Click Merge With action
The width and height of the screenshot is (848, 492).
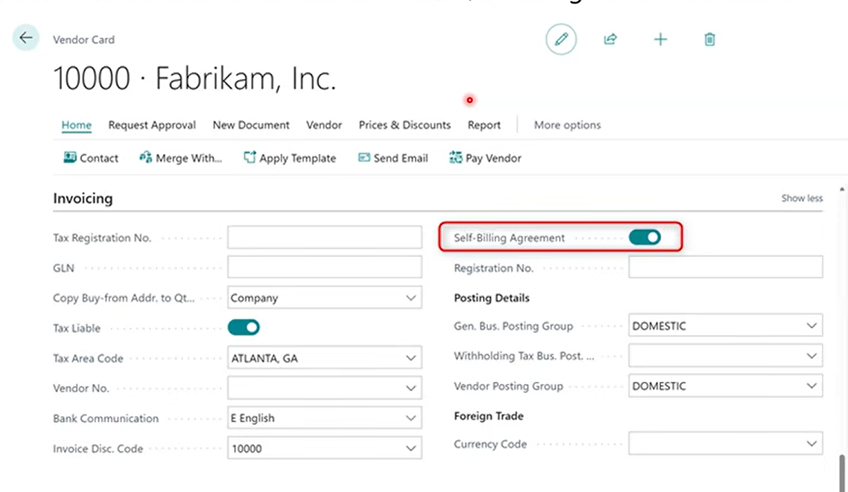[x=181, y=158]
